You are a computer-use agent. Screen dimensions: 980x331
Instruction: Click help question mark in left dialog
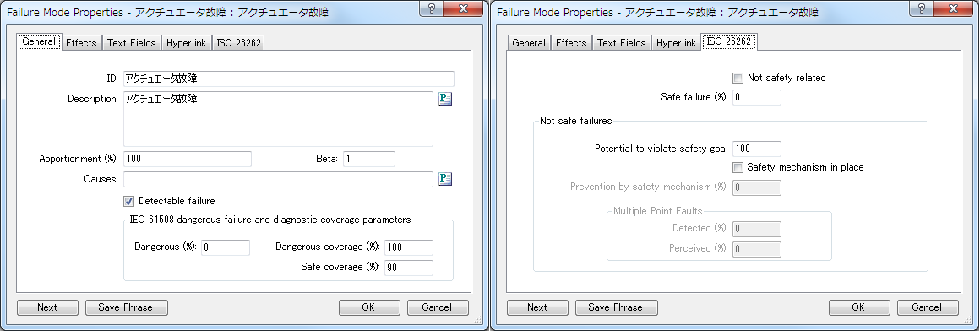(x=433, y=9)
